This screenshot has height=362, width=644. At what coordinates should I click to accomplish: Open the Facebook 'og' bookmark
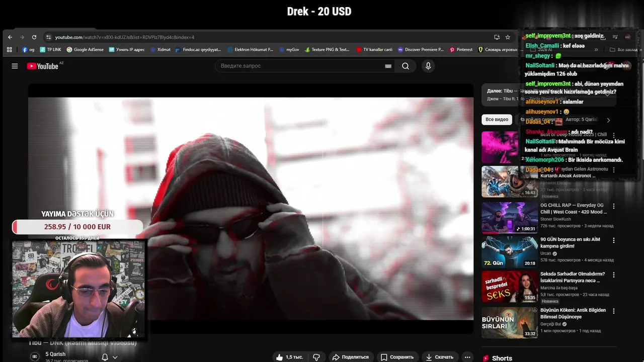28,50
